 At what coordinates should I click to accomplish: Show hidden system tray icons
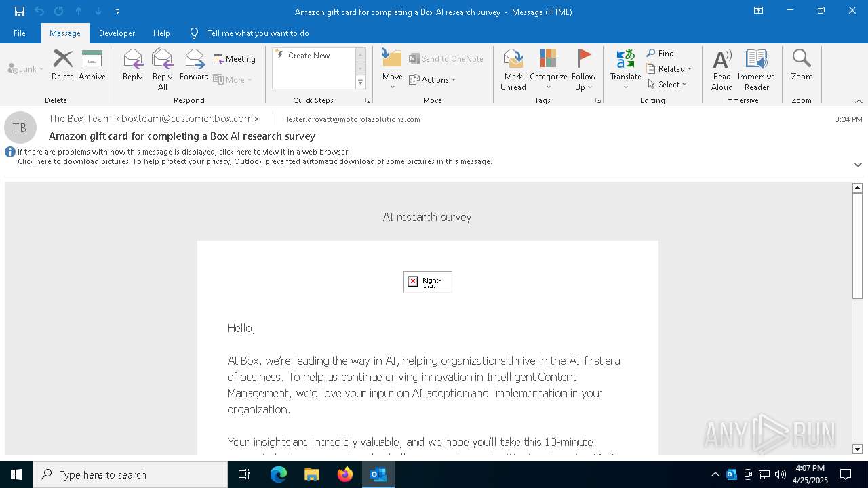click(x=715, y=474)
